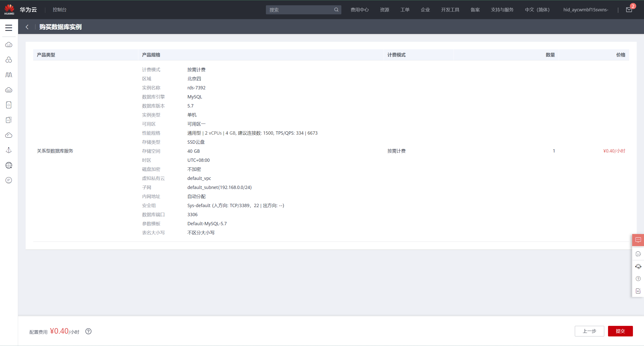644x346 pixels.
Task: Open the floating help question mark icon
Action: [x=638, y=279]
